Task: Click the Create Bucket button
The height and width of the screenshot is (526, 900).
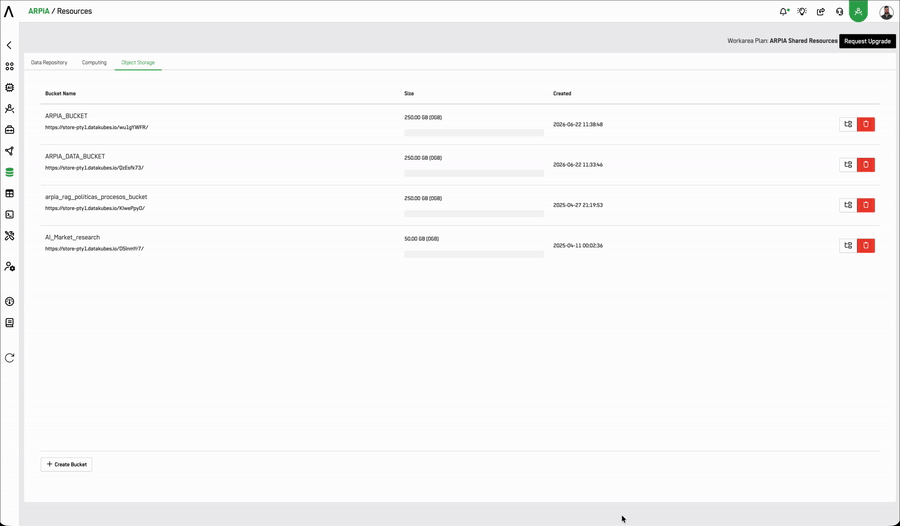Action: coord(67,464)
